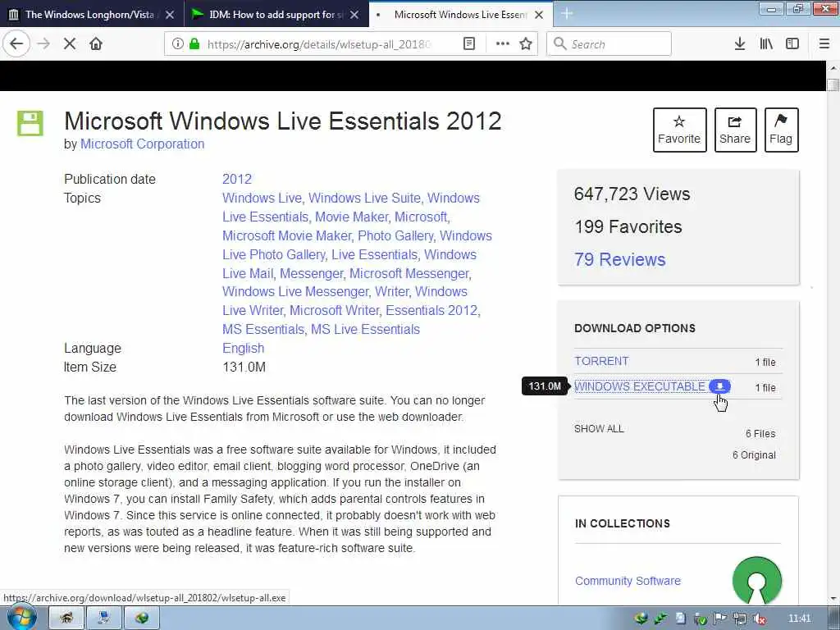Click the 11:41 taskbar clock
The width and height of the screenshot is (840, 630).
coord(799,619)
